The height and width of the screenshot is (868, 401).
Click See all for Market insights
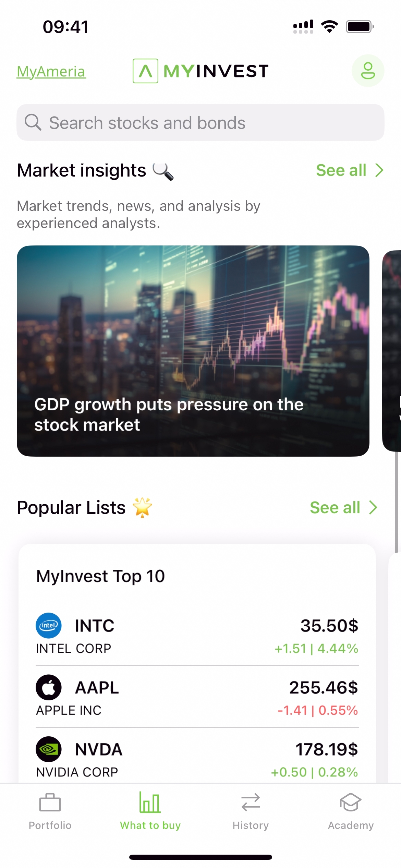point(341,170)
